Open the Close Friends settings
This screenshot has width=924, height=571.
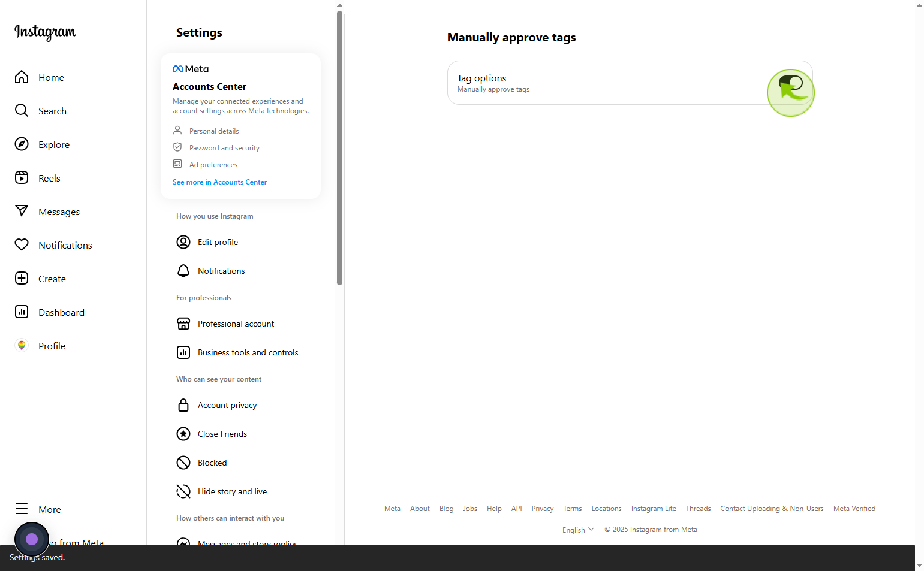tap(241, 434)
